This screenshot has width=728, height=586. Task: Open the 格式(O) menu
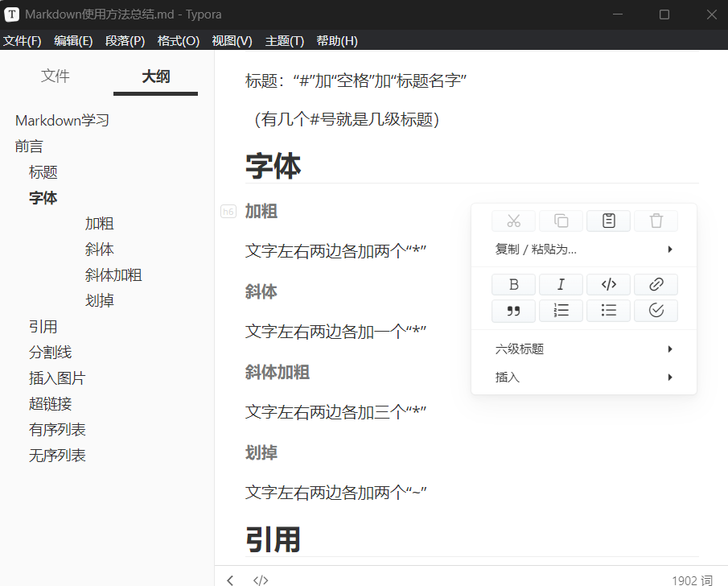pyautogui.click(x=179, y=41)
